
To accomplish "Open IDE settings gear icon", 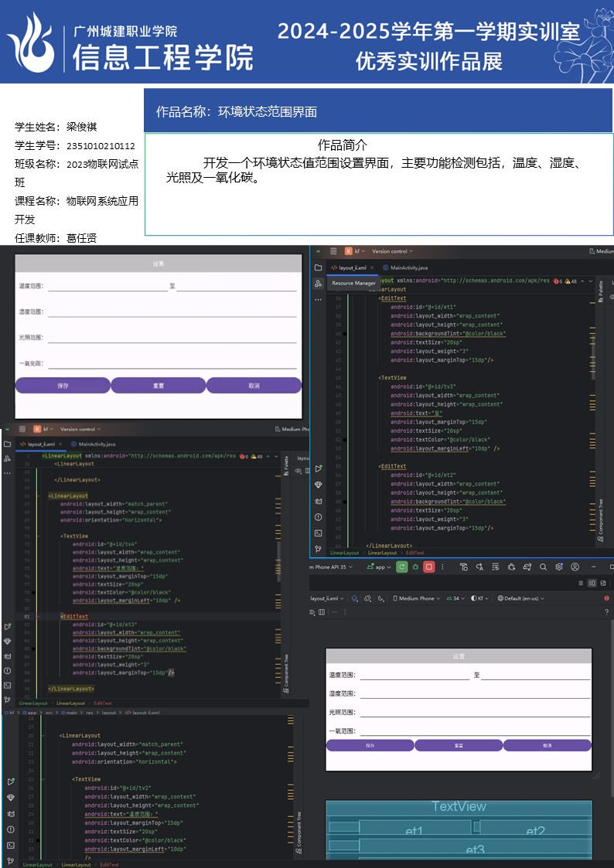I will click(559, 567).
